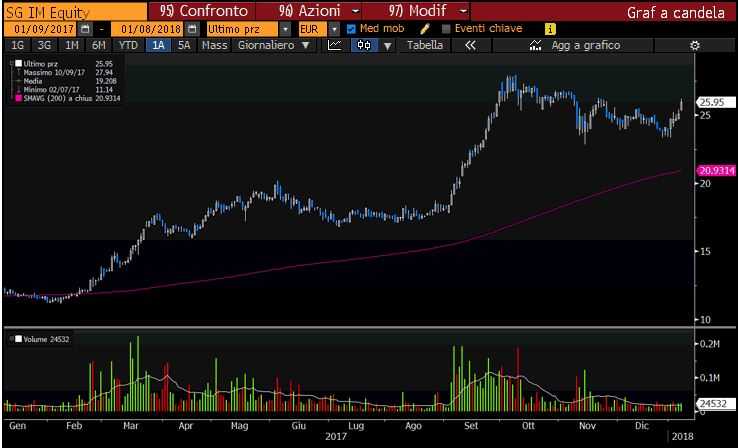Open the EUR currency dropdown arrow

tap(334, 29)
